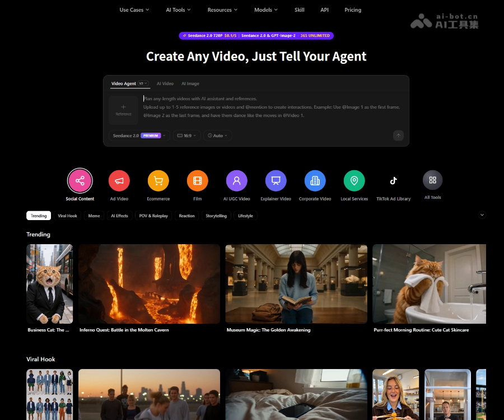Image resolution: width=504 pixels, height=420 pixels.
Task: Choose the Ecommerce shopping cart icon
Action: point(158,180)
